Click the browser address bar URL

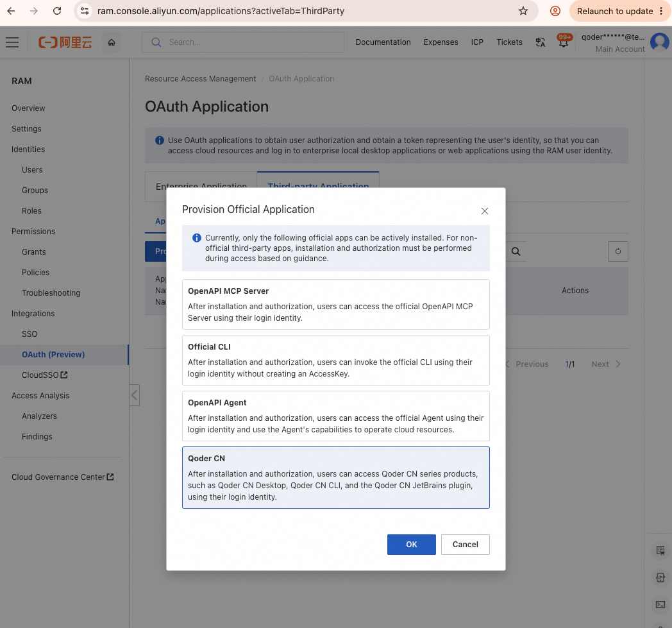(221, 11)
